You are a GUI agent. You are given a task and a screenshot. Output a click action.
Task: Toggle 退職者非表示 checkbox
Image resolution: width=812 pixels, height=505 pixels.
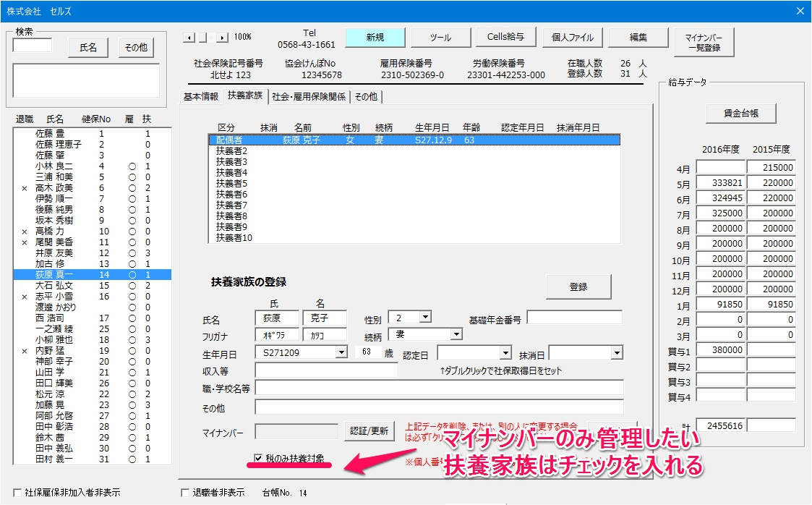[x=185, y=493]
